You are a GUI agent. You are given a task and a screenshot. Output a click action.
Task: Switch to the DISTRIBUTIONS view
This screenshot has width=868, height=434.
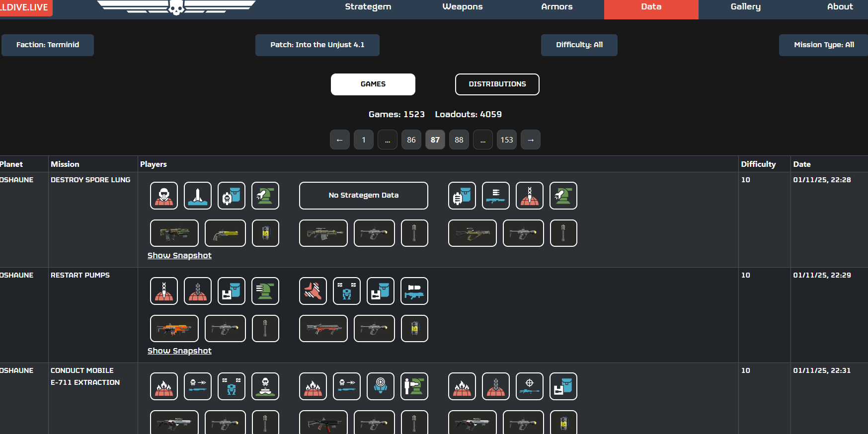point(497,84)
